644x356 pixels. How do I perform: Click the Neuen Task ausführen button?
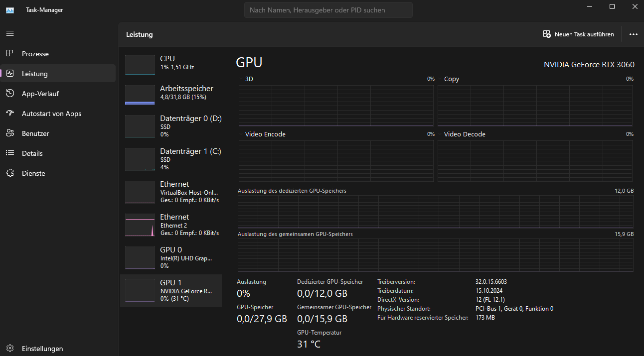[x=579, y=34]
